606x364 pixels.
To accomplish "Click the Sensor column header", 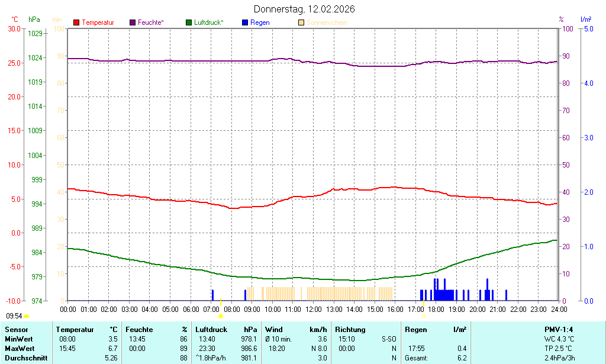I will tap(16, 330).
